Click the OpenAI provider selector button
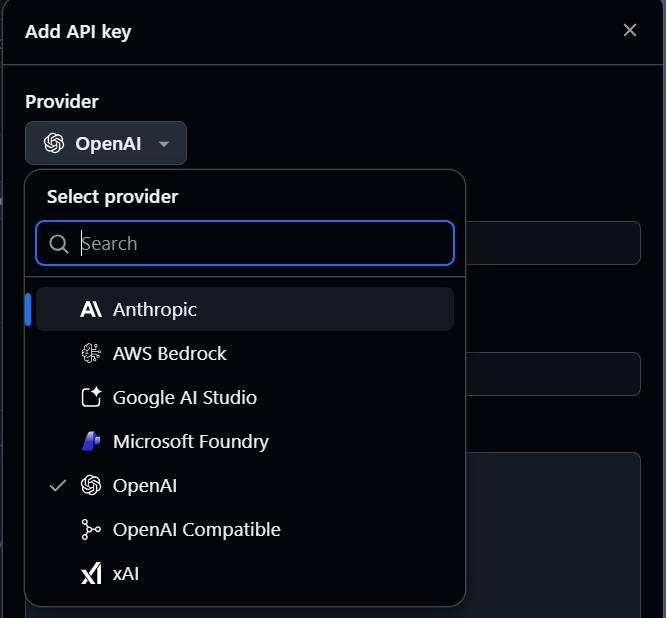 tap(106, 143)
